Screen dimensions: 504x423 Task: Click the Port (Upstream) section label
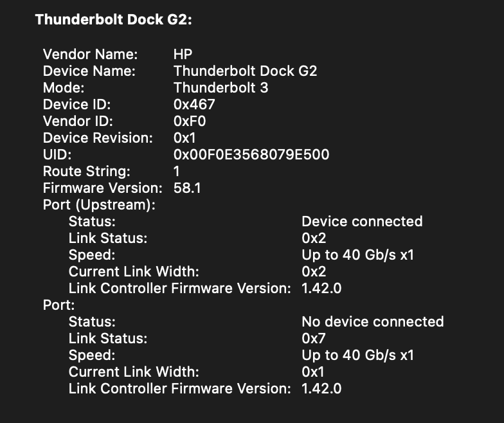coord(99,204)
